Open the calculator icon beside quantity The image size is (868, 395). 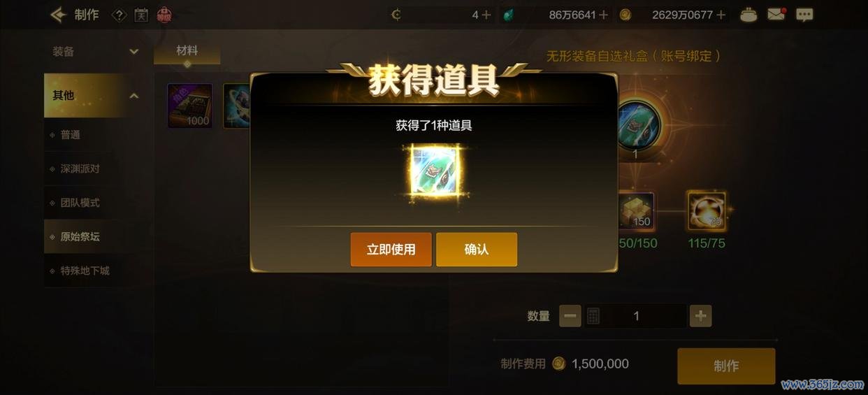pyautogui.click(x=593, y=316)
